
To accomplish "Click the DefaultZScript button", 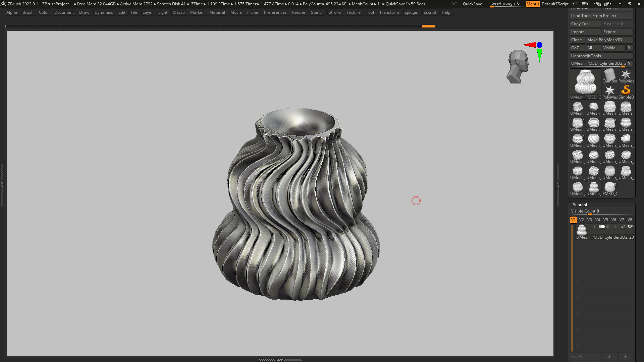I will [555, 4].
